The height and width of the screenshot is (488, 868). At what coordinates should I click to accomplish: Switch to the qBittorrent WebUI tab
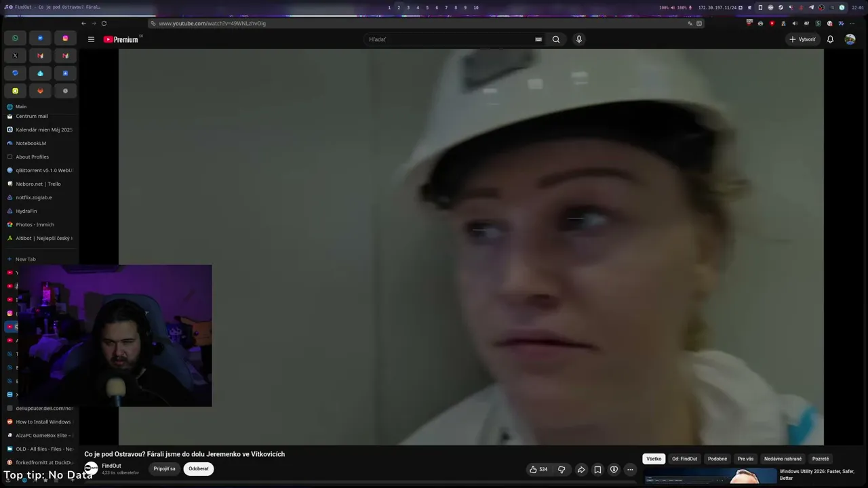coord(39,170)
